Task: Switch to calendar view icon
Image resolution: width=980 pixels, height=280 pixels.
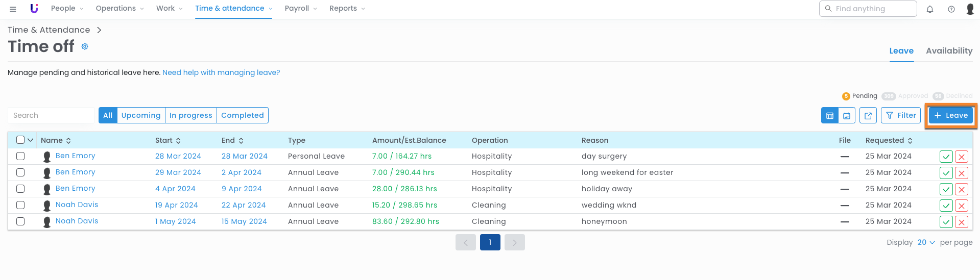Action: (x=846, y=116)
